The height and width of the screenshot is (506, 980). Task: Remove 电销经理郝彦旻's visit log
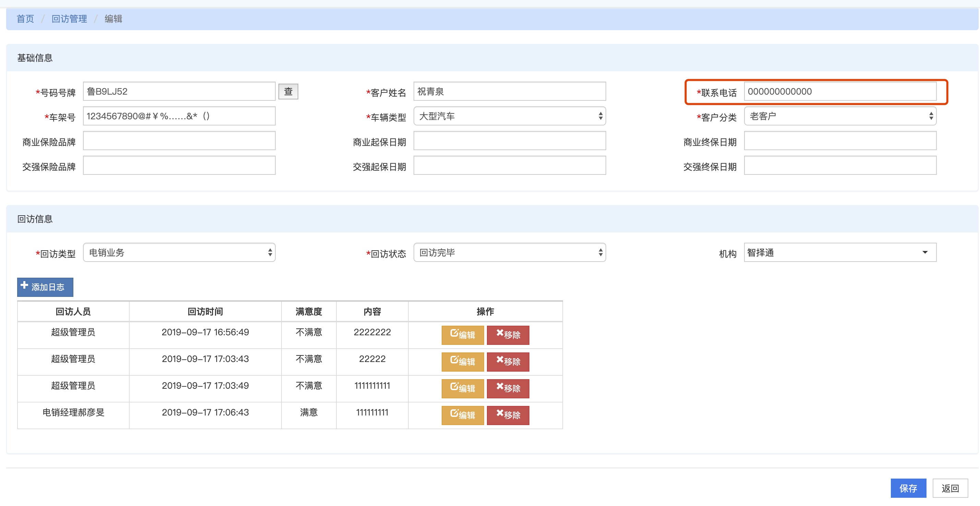[x=507, y=415]
